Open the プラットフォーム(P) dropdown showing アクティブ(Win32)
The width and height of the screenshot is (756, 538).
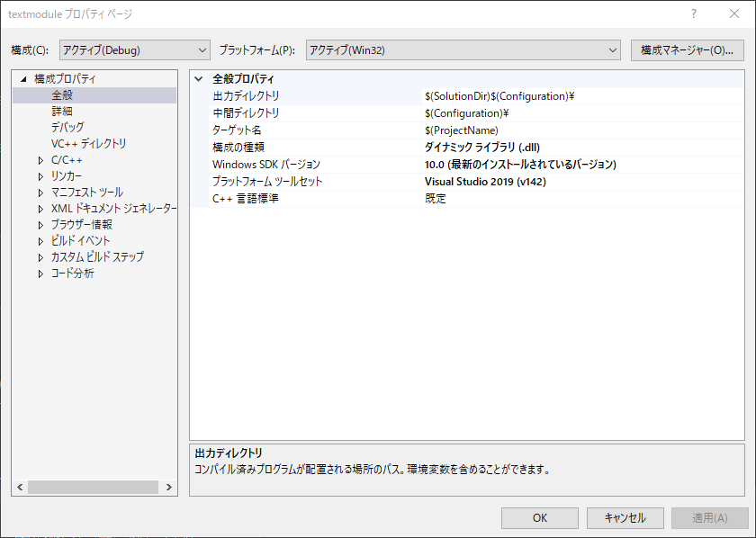463,50
